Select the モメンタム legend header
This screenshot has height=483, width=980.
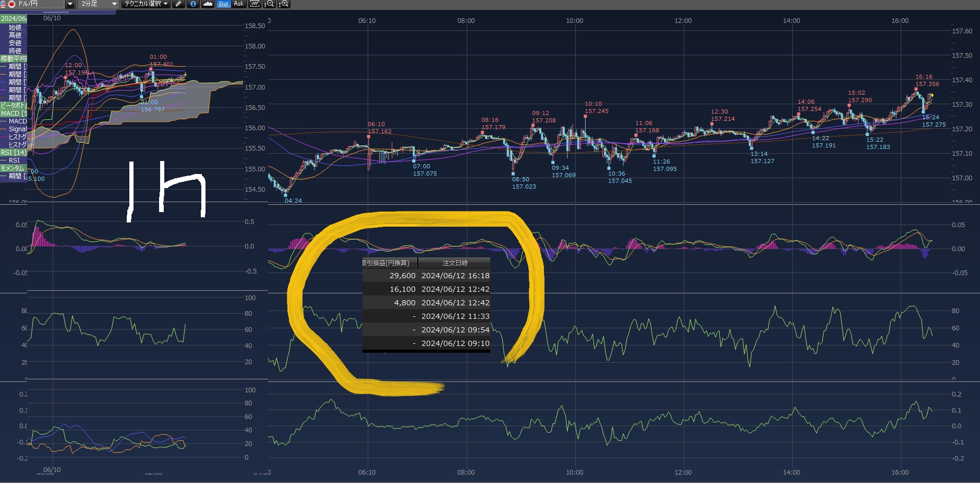13,168
